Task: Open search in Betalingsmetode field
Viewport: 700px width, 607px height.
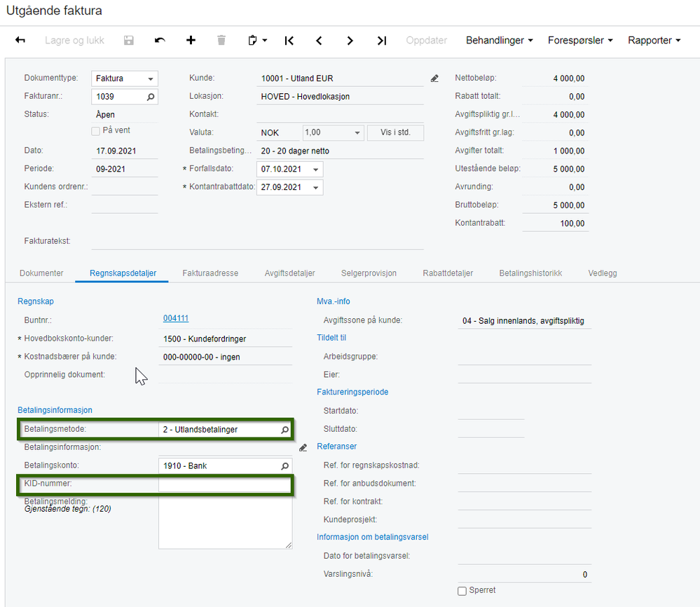Action: [284, 430]
